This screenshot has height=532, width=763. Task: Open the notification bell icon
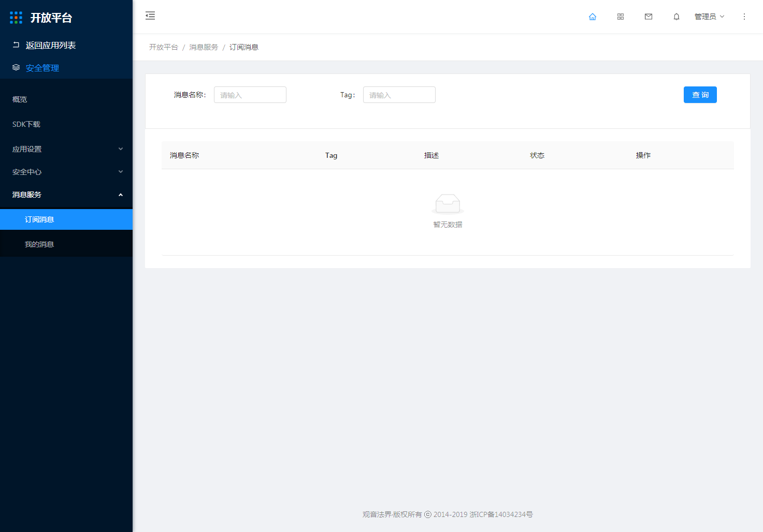[676, 17]
